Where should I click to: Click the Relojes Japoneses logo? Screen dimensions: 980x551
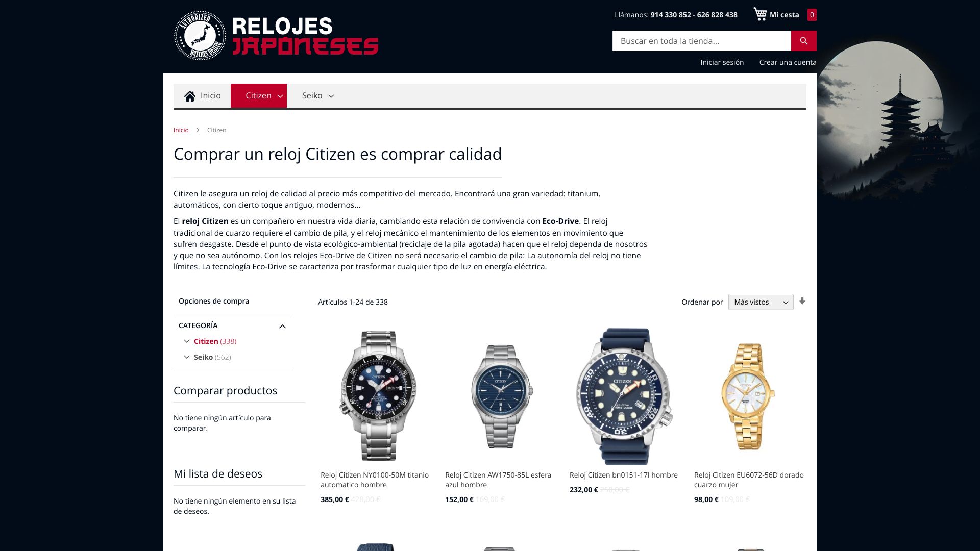(x=276, y=36)
